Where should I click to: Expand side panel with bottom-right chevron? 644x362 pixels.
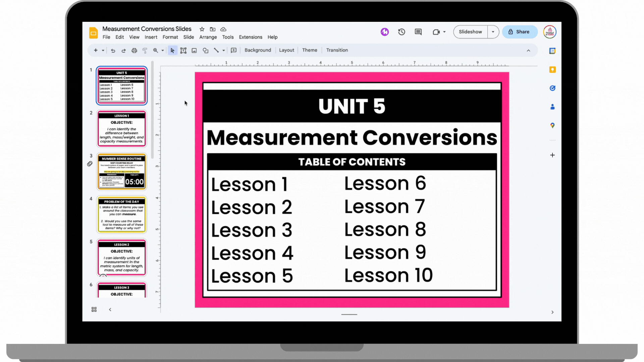552,312
